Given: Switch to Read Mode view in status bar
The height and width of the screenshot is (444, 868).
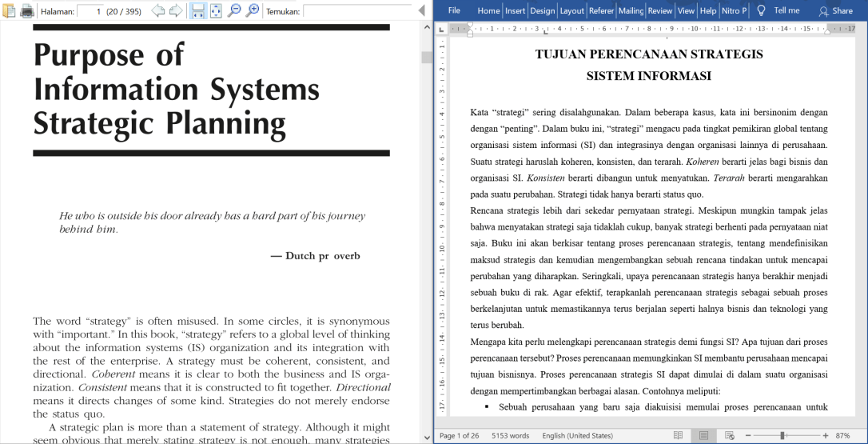Looking at the screenshot, I should 678,436.
